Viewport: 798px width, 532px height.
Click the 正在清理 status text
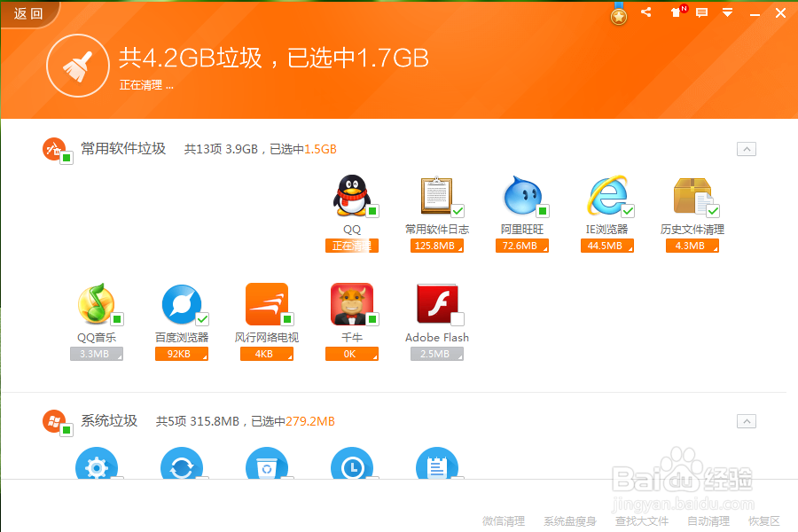click(x=146, y=85)
